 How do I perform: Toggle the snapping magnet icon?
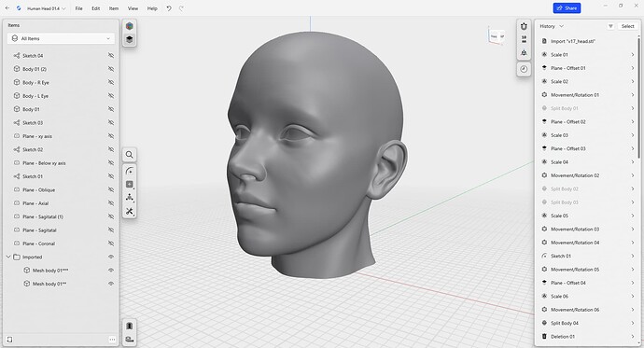(524, 26)
